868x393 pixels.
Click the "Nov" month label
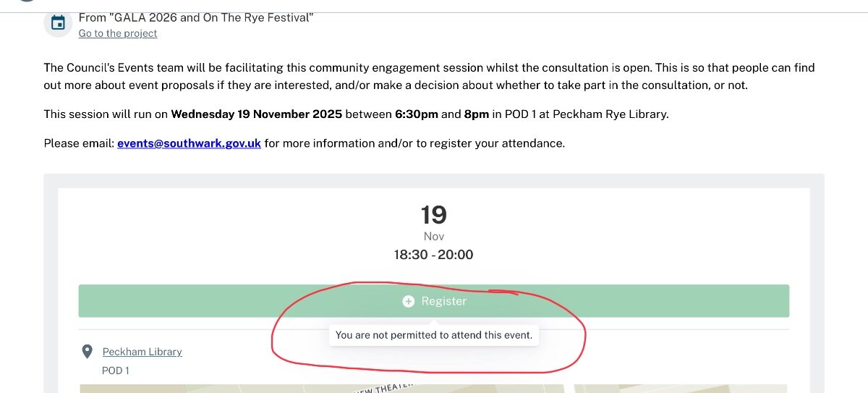[x=434, y=237]
